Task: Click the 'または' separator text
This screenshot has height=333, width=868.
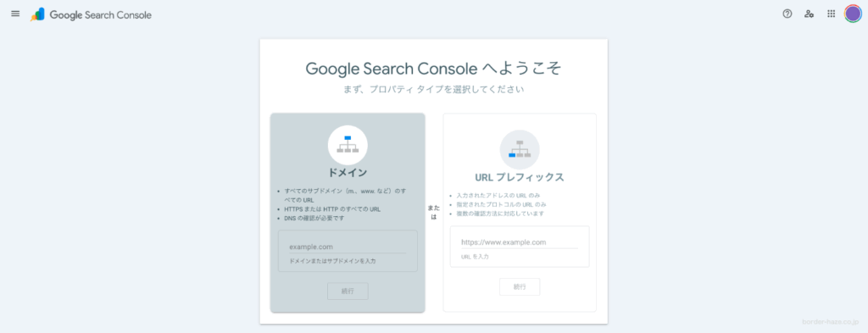Action: tap(433, 213)
